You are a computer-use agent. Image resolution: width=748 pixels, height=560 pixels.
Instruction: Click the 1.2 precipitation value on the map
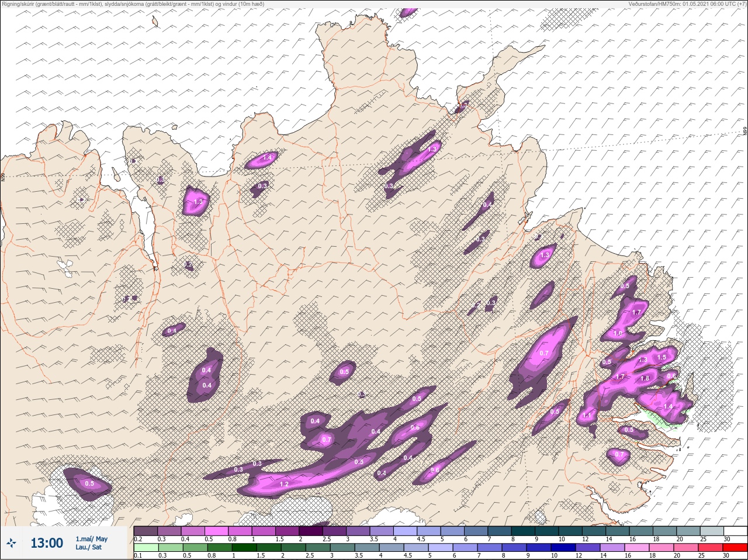pos(284,484)
